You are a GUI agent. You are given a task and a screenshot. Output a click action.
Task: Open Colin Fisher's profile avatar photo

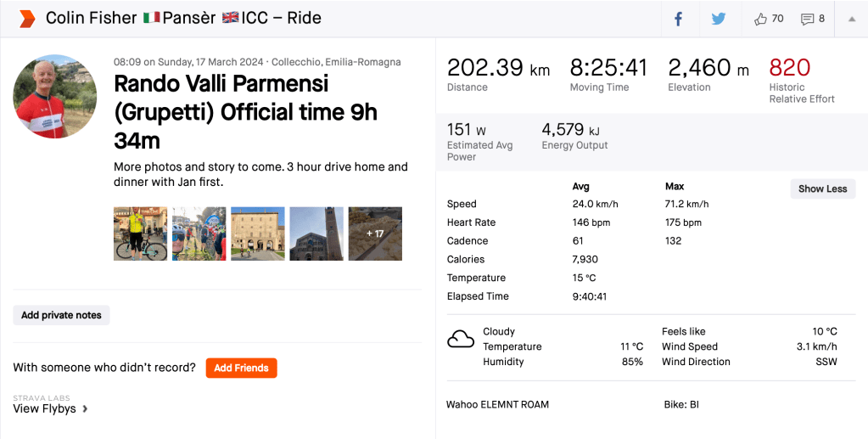54,97
